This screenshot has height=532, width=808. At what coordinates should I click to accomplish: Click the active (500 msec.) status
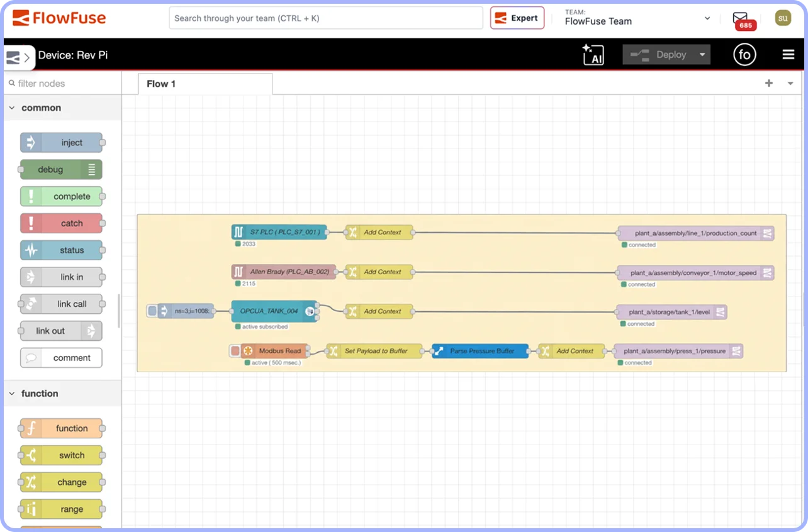[x=272, y=363]
